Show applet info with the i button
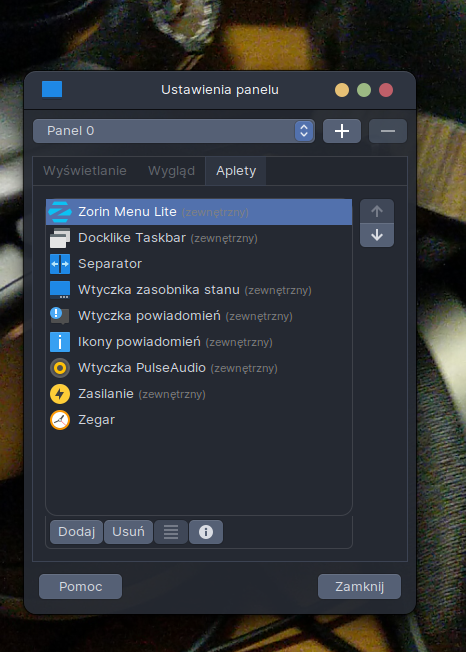This screenshot has height=652, width=466. coord(206,532)
